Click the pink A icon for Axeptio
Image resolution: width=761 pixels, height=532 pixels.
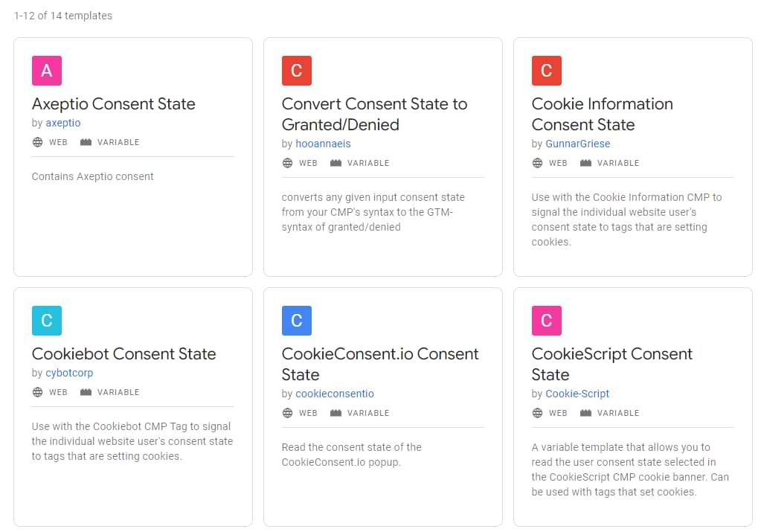(47, 71)
